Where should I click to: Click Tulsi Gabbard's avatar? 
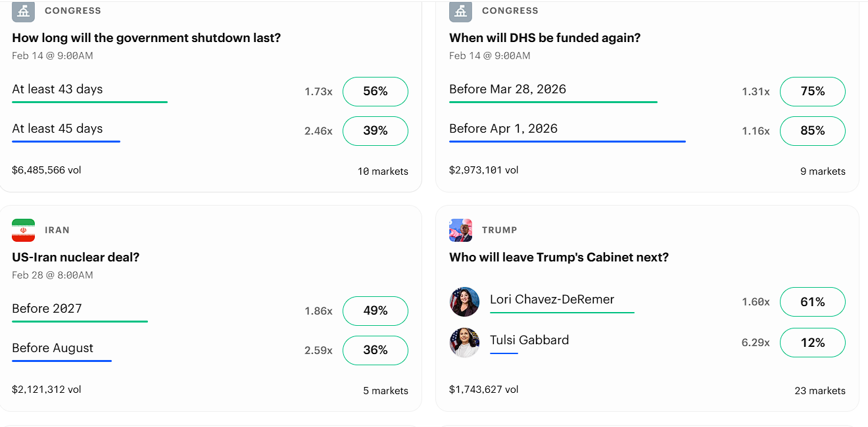464,342
